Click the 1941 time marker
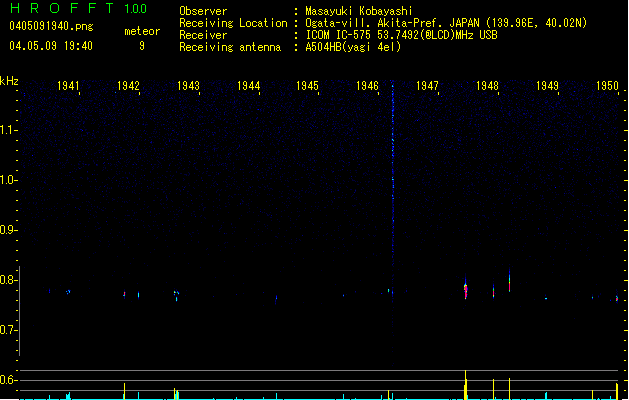The image size is (629, 400). pos(68,85)
